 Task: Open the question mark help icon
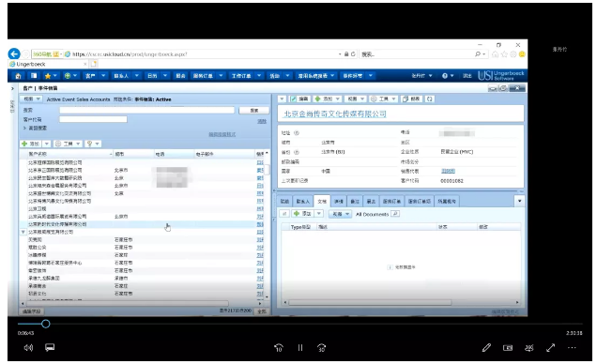click(x=445, y=76)
